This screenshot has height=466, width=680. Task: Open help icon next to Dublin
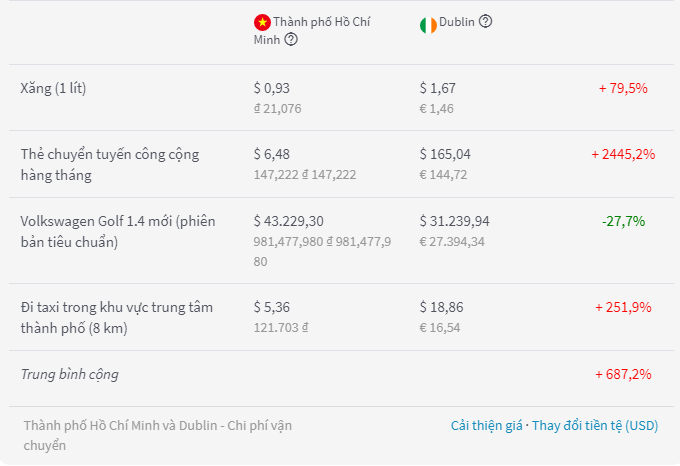(485, 21)
